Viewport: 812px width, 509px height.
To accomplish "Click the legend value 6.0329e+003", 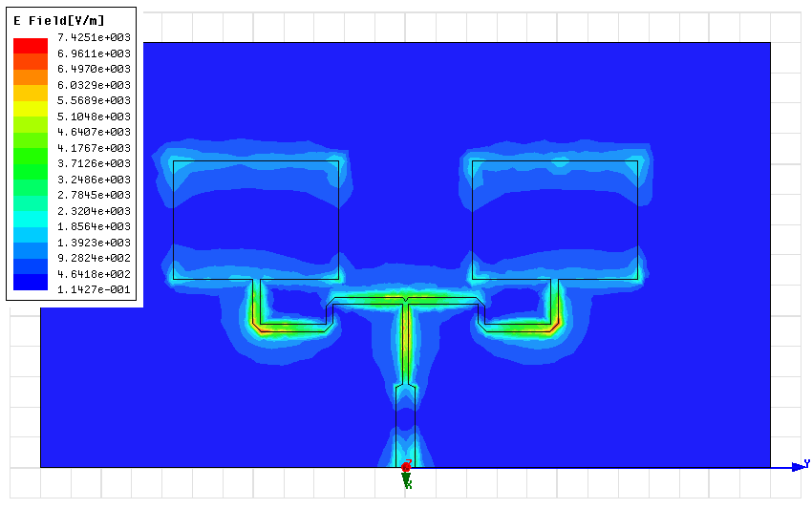I will click(x=94, y=85).
